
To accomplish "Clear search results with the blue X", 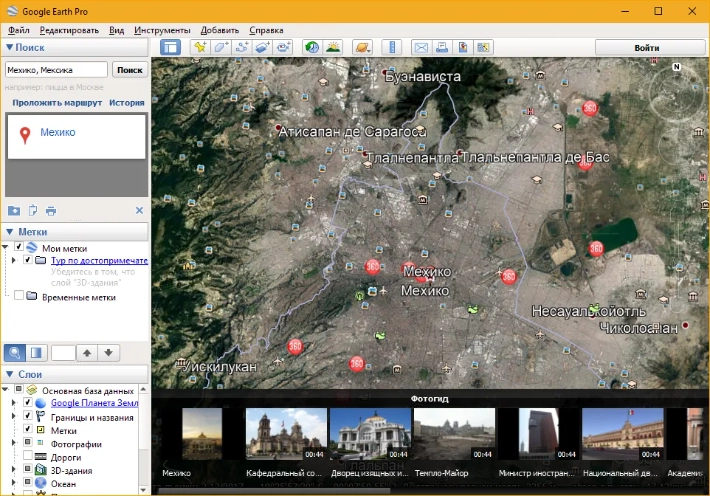I will click(139, 210).
